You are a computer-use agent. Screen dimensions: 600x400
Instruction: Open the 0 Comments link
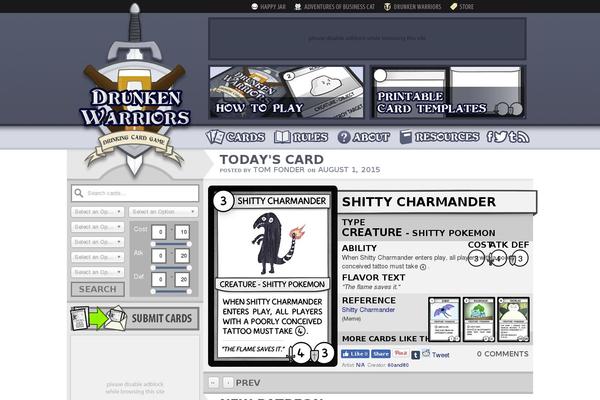coord(502,354)
